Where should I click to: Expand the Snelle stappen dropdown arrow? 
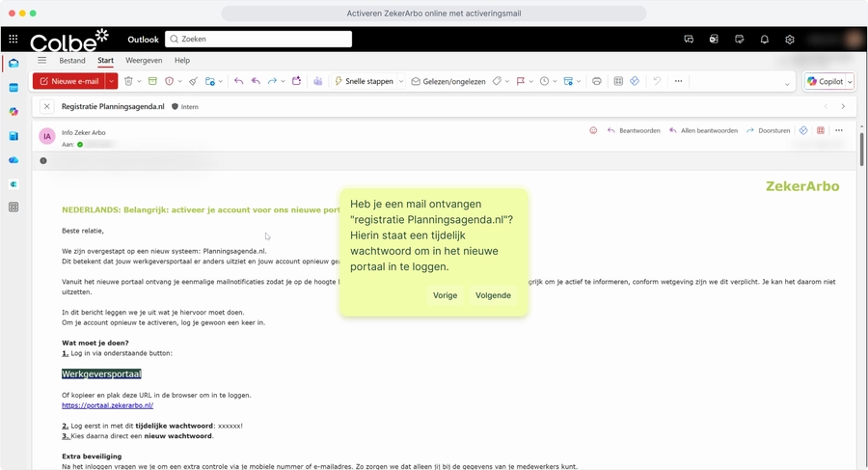tap(401, 82)
